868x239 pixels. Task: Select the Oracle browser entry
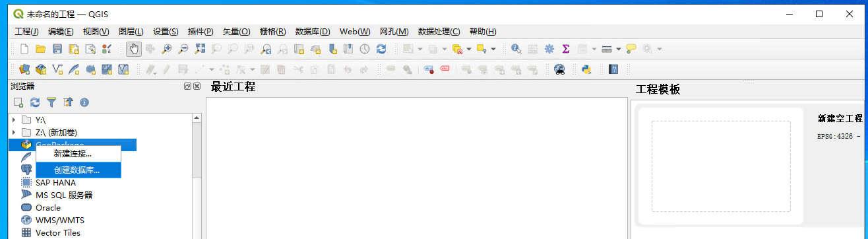coord(47,207)
